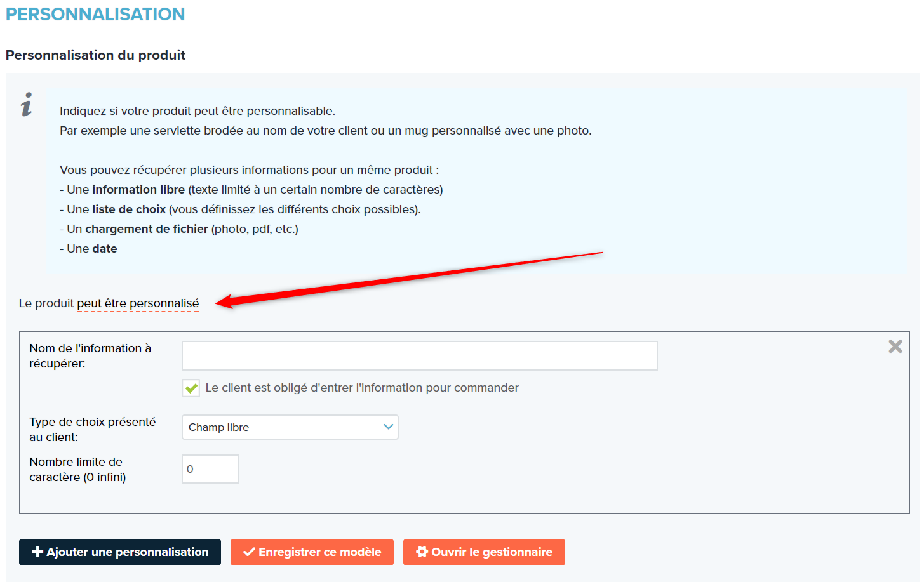Open the "Champ libre" dropdown
Screen dimensions: 924x582
click(x=290, y=427)
